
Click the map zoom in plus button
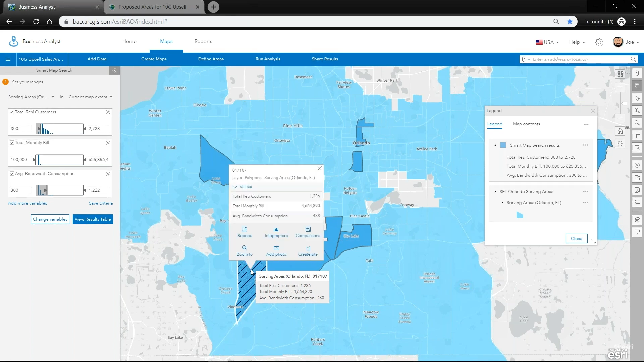620,88
